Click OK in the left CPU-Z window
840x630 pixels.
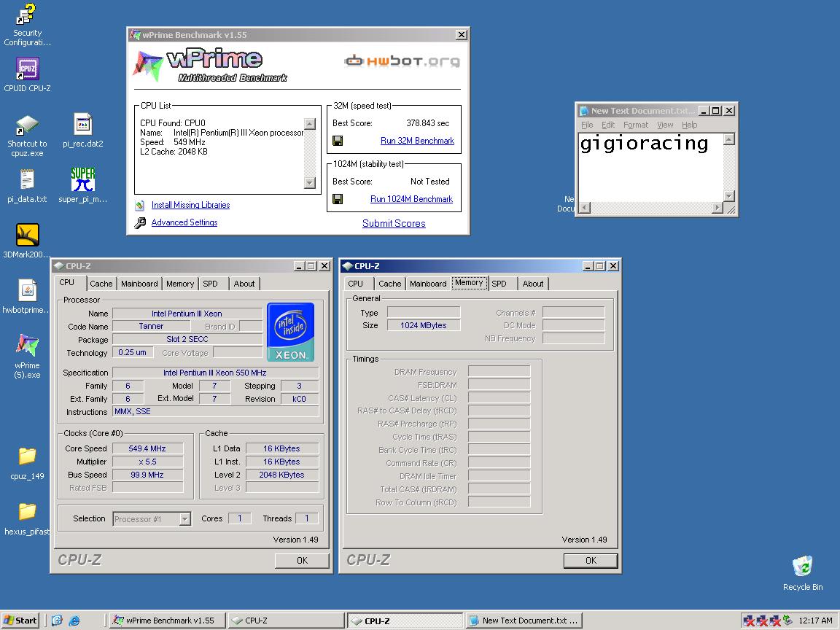[302, 560]
